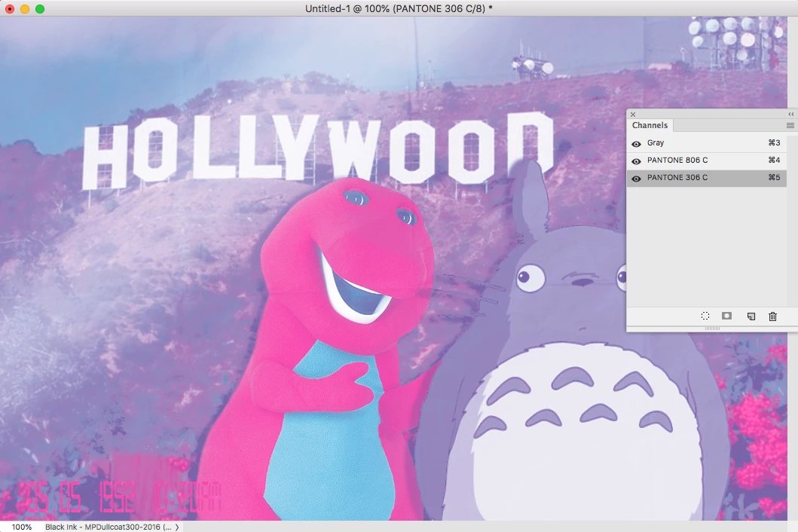Hide the Gray channel visibility eye
This screenshot has width=798, height=532.
(636, 144)
